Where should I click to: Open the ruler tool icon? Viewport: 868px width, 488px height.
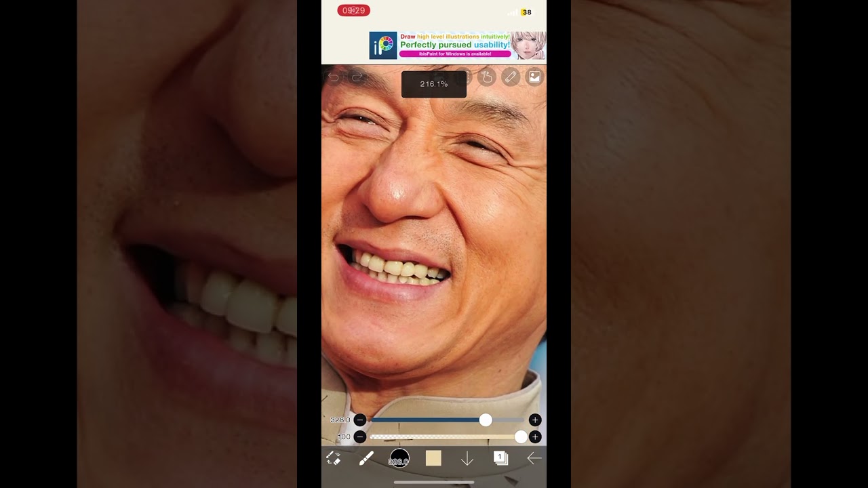(x=511, y=77)
